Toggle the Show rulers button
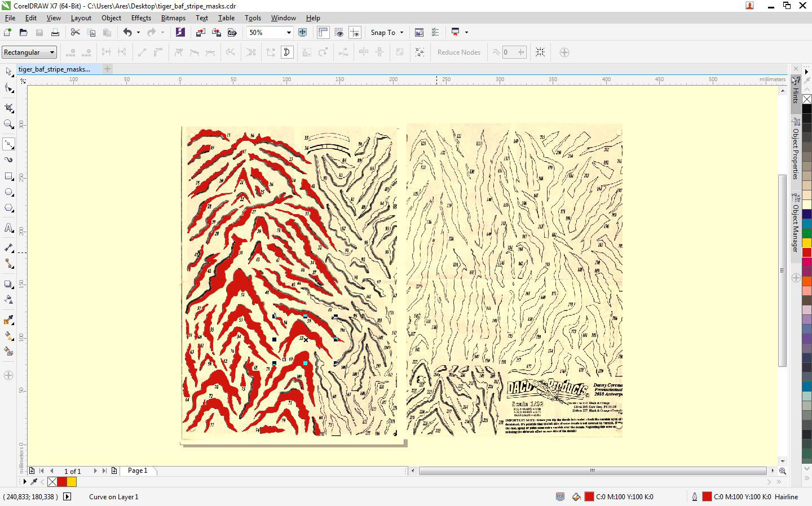This screenshot has width=812, height=506. tap(323, 33)
